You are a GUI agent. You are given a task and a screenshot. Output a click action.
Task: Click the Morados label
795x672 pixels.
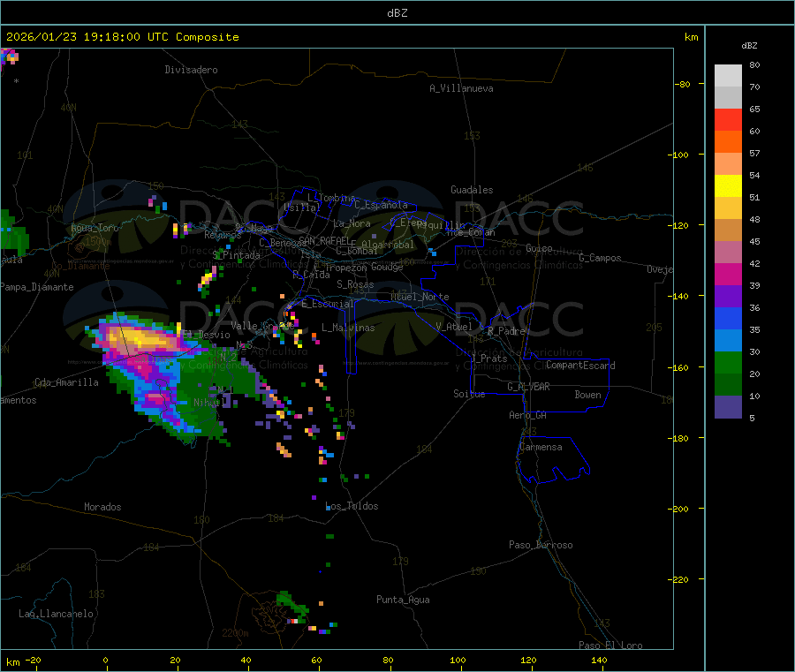[102, 507]
